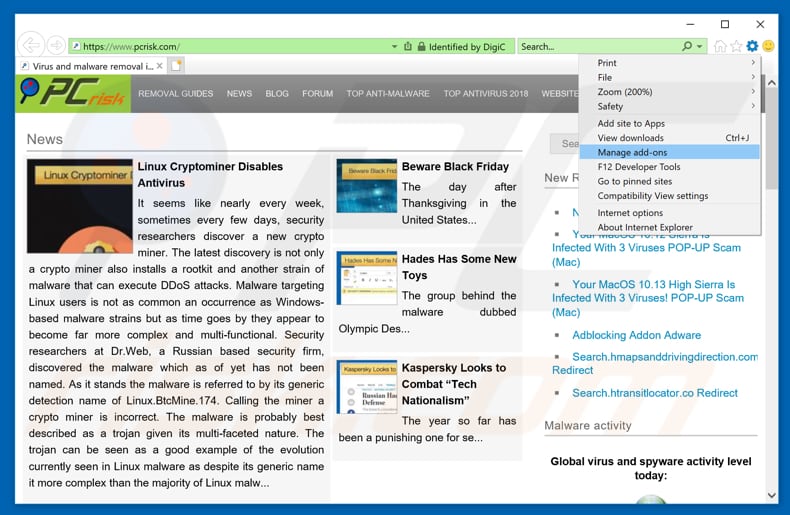Open the Beware Black Friday thumbnail
790x515 pixels.
[367, 185]
